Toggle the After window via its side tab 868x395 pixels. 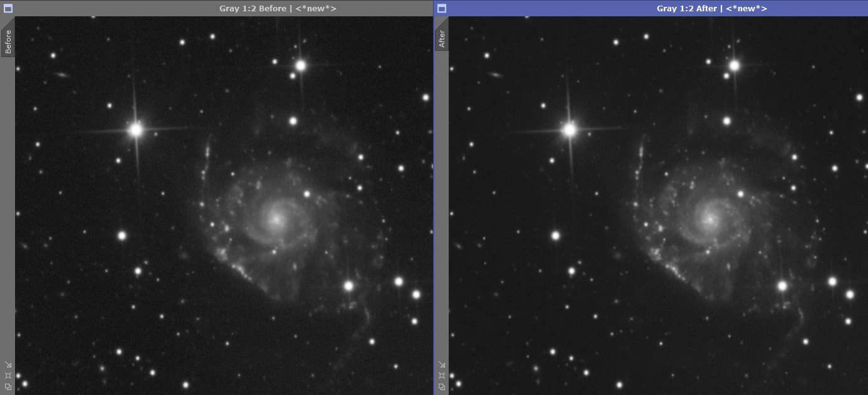pos(442,38)
